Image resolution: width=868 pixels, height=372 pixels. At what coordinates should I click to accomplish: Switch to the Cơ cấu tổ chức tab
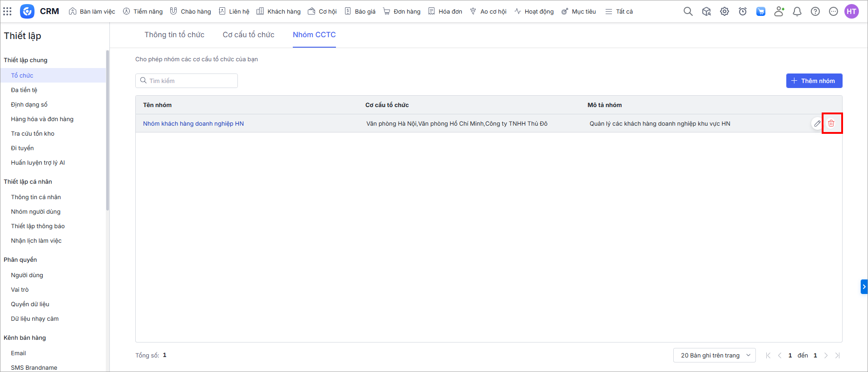click(248, 35)
